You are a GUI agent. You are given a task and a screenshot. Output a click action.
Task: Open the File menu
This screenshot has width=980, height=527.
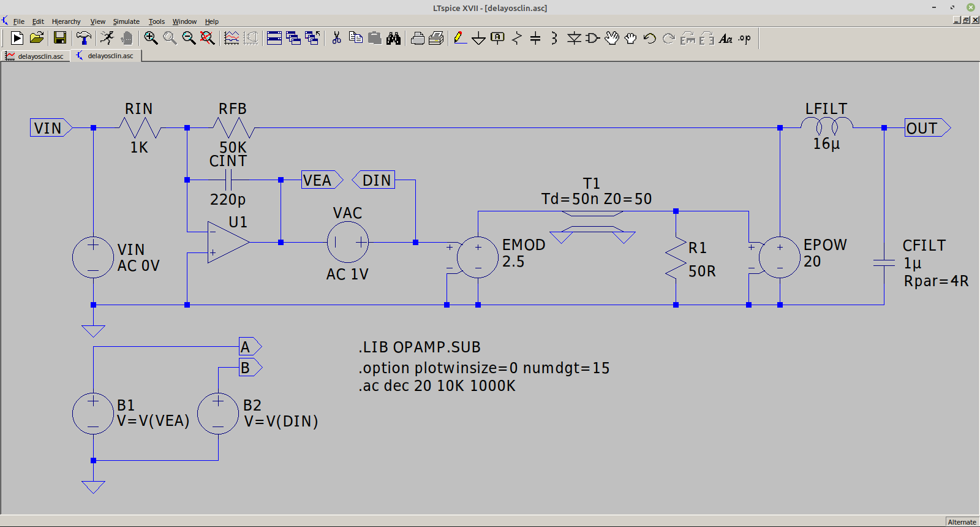pyautogui.click(x=19, y=21)
